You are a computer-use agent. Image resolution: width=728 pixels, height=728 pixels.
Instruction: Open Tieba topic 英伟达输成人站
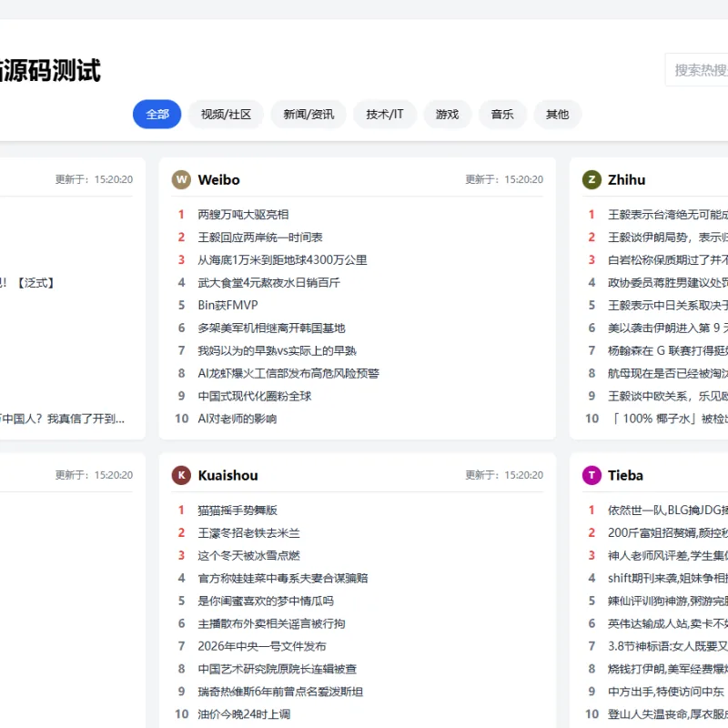coord(668,623)
